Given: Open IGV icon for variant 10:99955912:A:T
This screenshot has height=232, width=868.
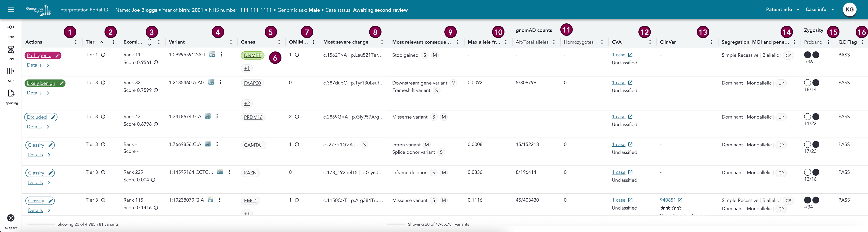Looking at the screenshot, I should tap(212, 55).
